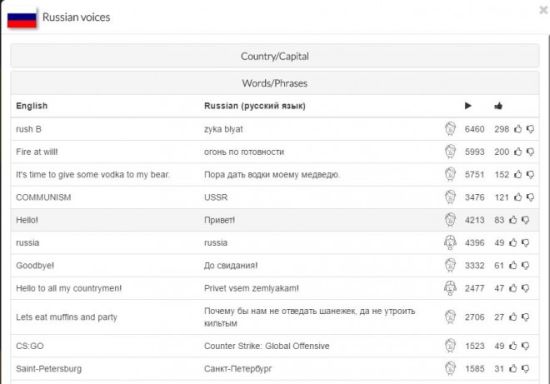Play the voice avatar for 'Hello!'
Image resolution: width=550 pixels, height=384 pixels.
point(450,220)
